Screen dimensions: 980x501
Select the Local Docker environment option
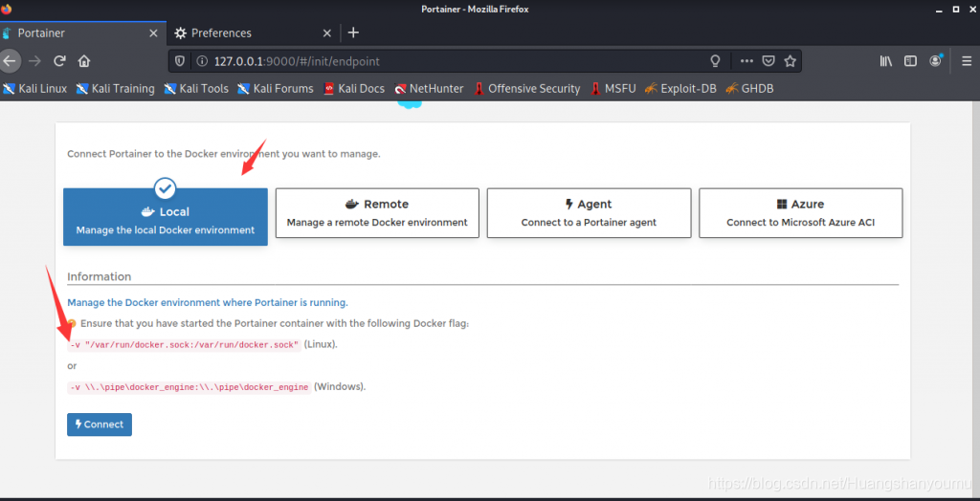(x=166, y=217)
